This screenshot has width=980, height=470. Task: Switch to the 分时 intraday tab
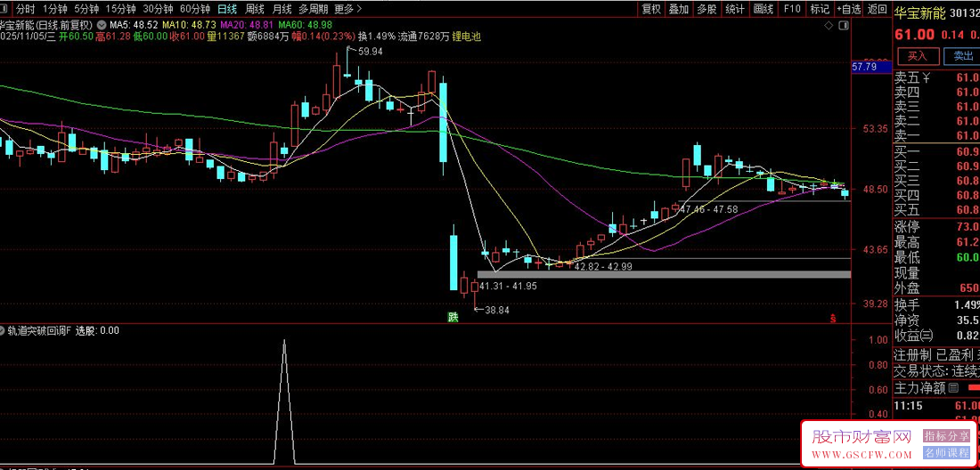pyautogui.click(x=25, y=9)
